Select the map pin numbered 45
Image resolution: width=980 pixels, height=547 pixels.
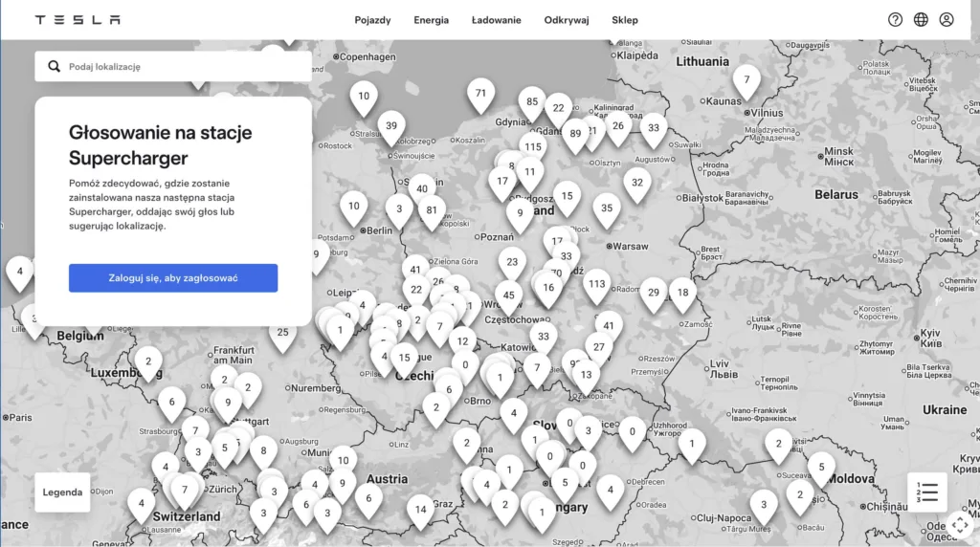click(509, 298)
